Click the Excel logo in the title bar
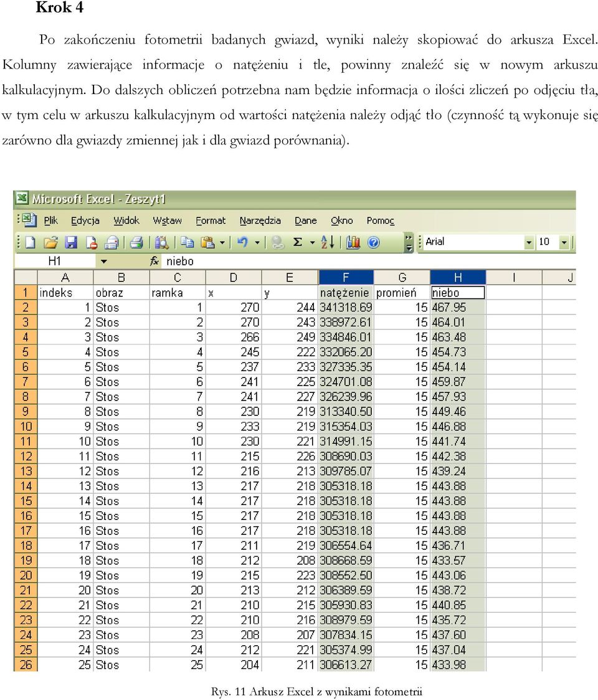The image size is (598, 700). [22, 198]
